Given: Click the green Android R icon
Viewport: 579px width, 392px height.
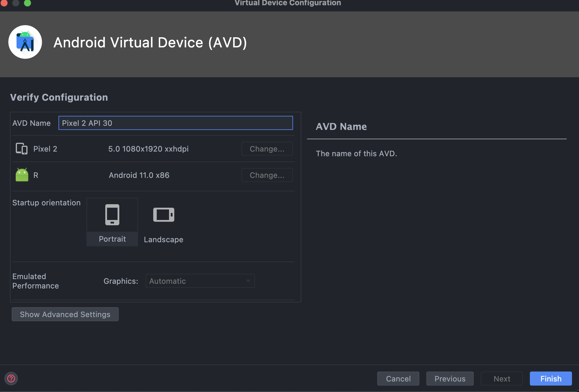Looking at the screenshot, I should pos(22,175).
